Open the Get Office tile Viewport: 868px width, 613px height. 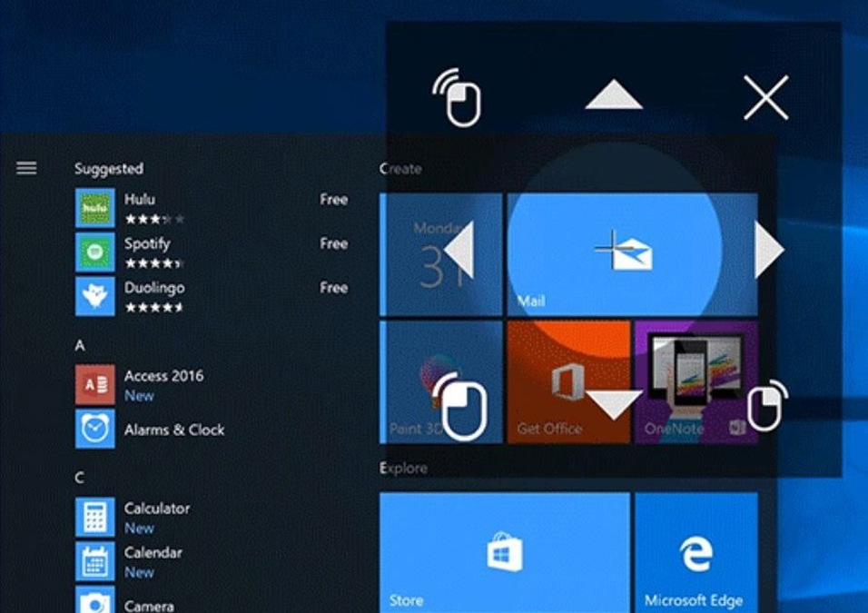tap(568, 382)
